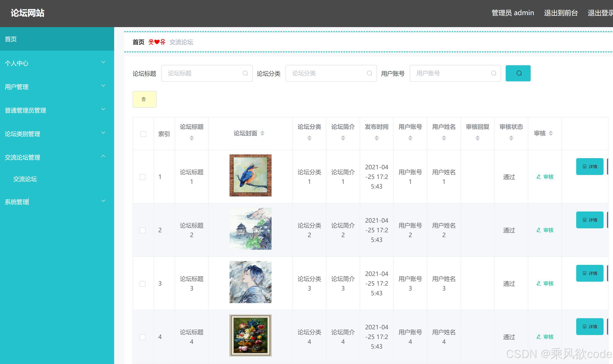The height and width of the screenshot is (364, 613).
Task: Click the yellow trash delete button
Action: (144, 99)
